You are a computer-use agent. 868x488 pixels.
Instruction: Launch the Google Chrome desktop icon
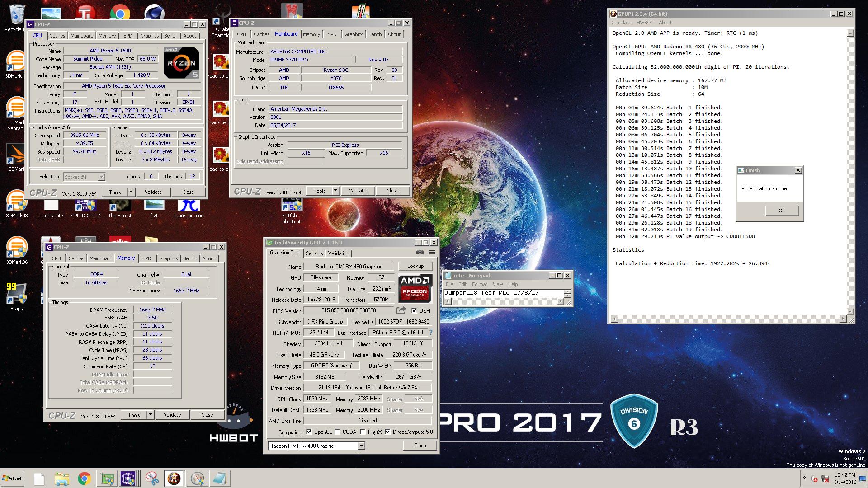point(120,13)
